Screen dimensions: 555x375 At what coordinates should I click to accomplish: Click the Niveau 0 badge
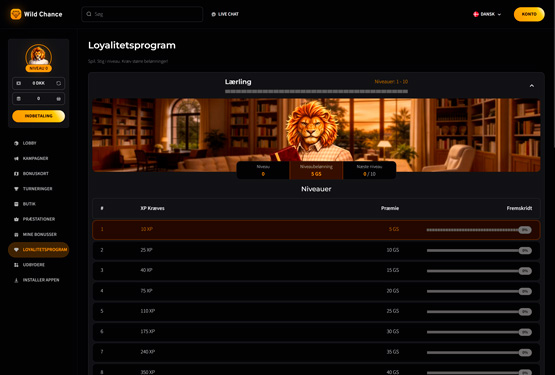tap(39, 68)
